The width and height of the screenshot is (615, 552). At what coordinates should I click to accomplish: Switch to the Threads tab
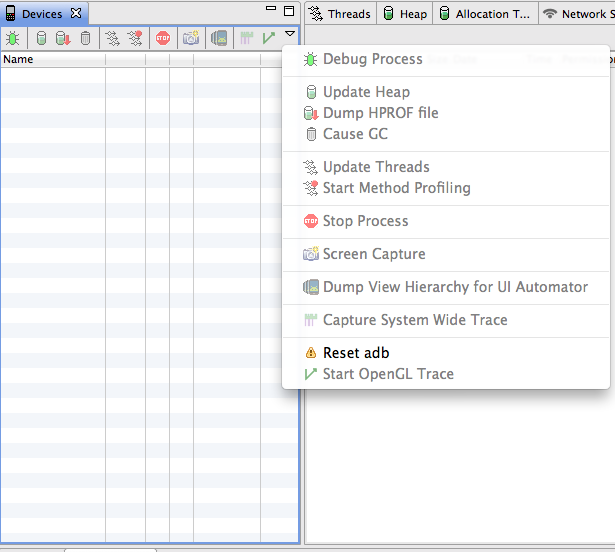(x=340, y=14)
